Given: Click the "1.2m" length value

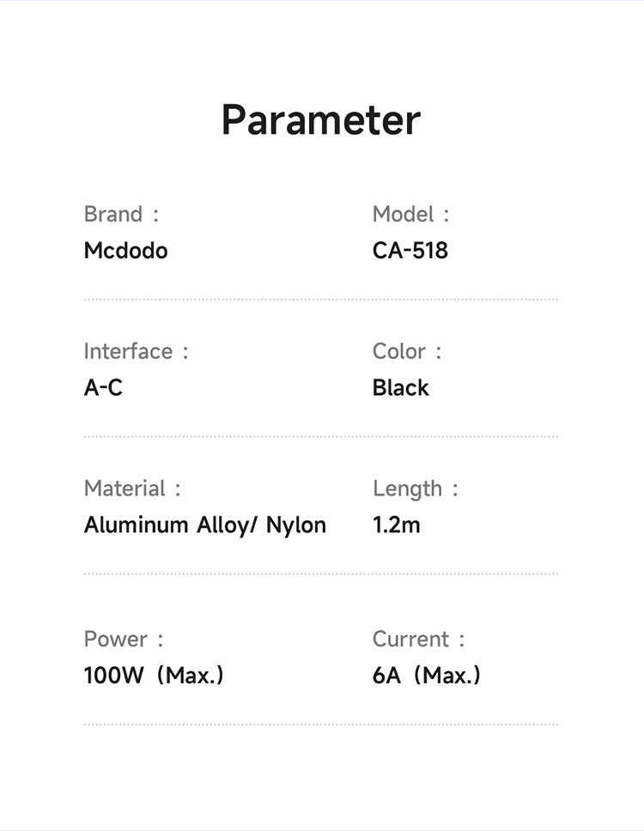Looking at the screenshot, I should (x=396, y=525).
